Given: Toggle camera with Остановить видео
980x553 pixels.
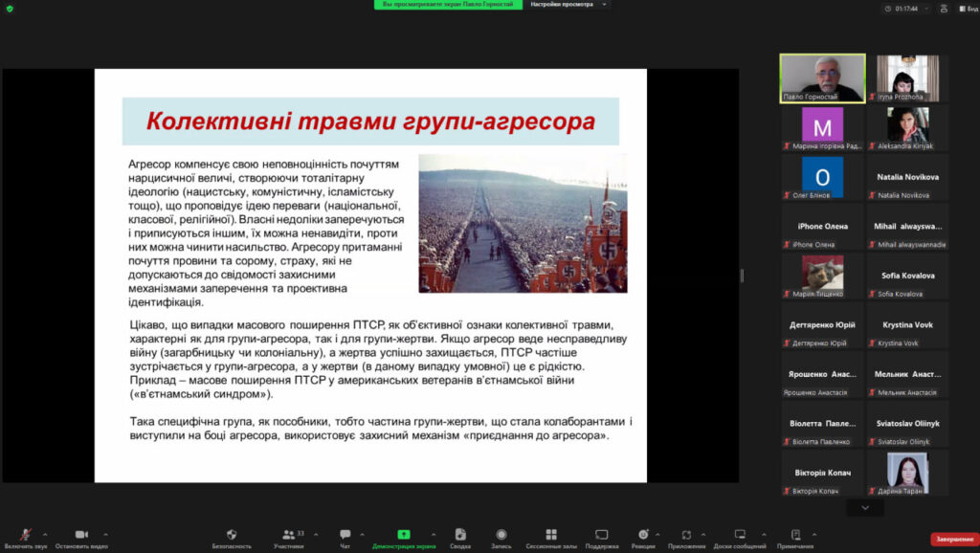Looking at the screenshot, I should [x=81, y=535].
